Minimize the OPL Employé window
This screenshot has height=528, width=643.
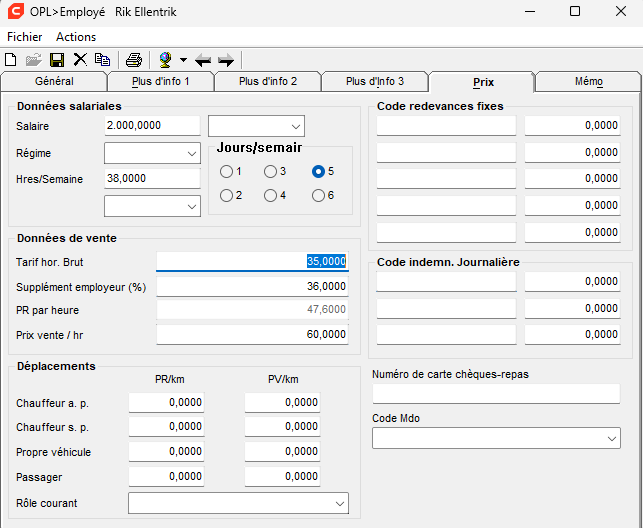pos(530,11)
